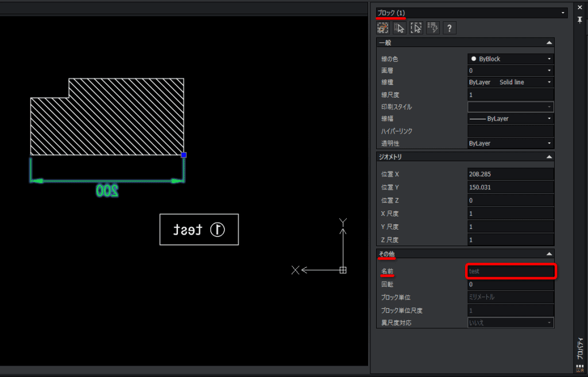Click the properties icon at panel bottom
Image resolution: width=588 pixels, height=377 pixels.
tap(580, 368)
